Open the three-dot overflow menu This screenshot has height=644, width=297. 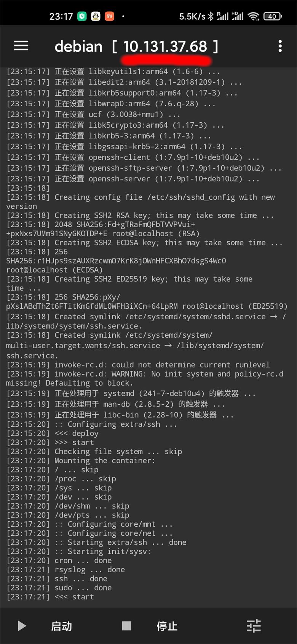click(x=280, y=46)
